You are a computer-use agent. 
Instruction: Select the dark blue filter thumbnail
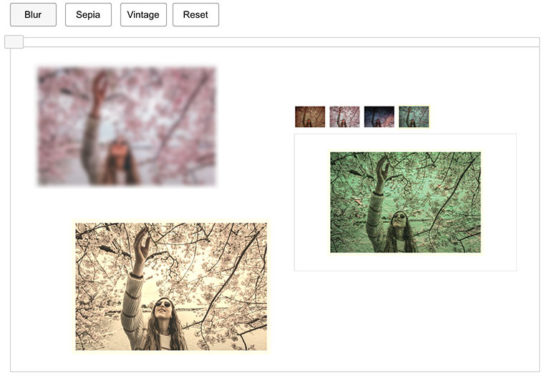tap(379, 116)
